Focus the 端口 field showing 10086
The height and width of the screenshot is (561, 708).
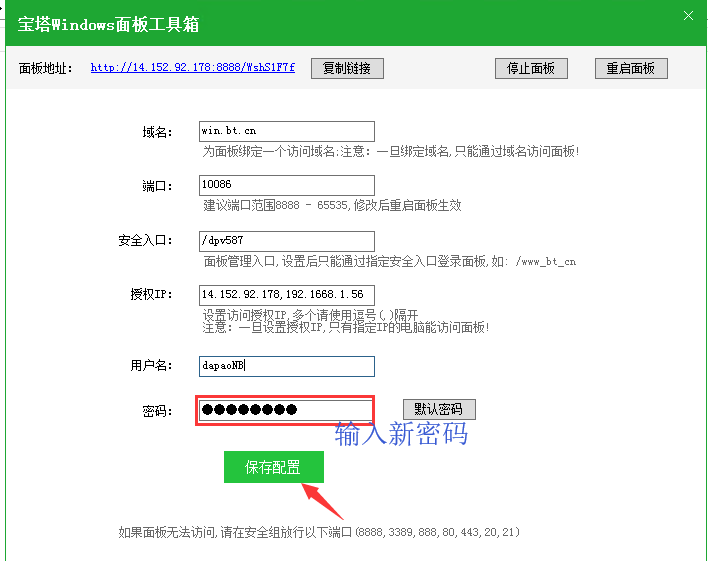287,185
